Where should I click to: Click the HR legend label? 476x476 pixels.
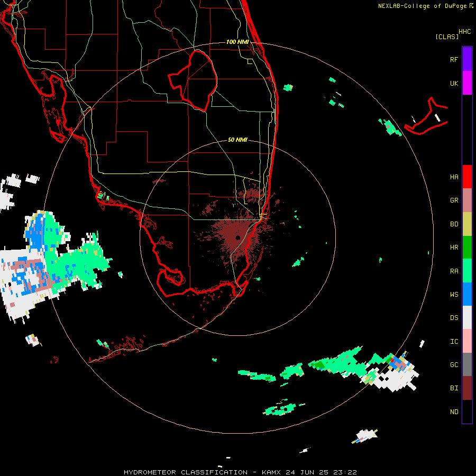click(454, 248)
